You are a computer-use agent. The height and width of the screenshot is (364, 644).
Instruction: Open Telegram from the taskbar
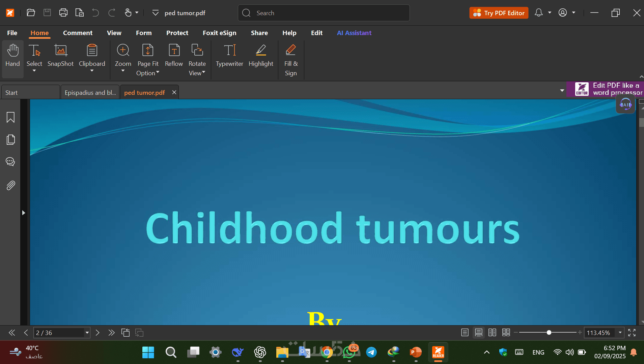[x=371, y=352]
